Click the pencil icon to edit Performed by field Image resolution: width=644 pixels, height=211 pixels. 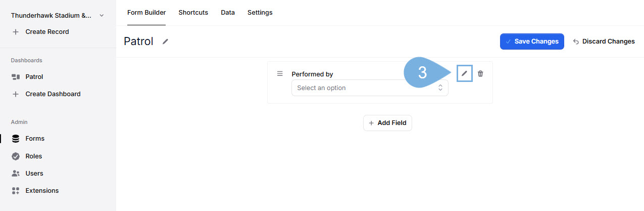click(464, 73)
